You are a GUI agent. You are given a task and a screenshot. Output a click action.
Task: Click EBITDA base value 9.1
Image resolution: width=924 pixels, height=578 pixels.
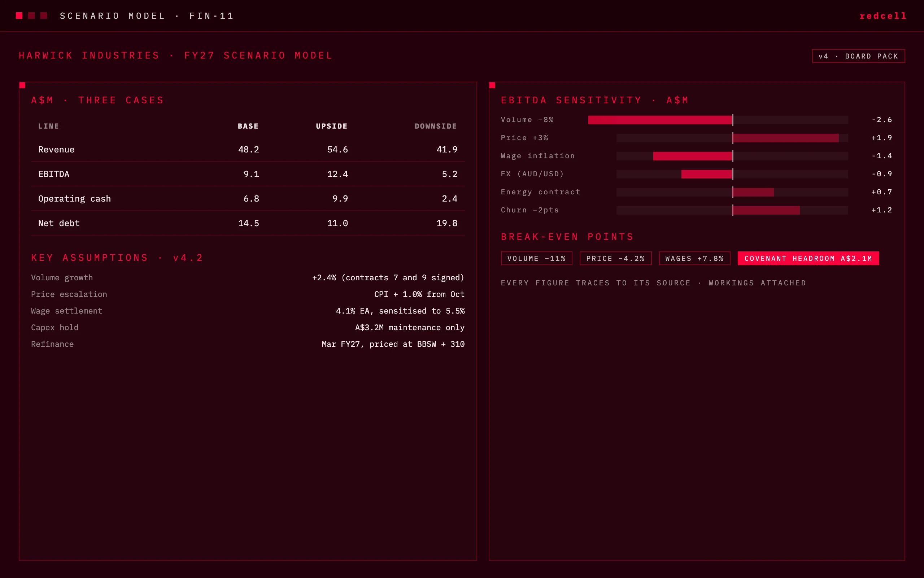(251, 174)
